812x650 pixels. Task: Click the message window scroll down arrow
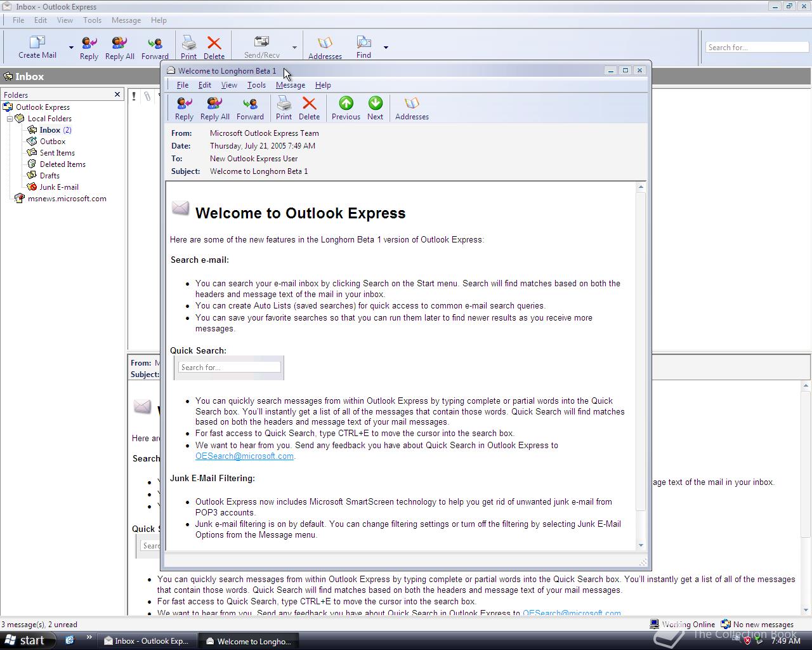pos(641,545)
